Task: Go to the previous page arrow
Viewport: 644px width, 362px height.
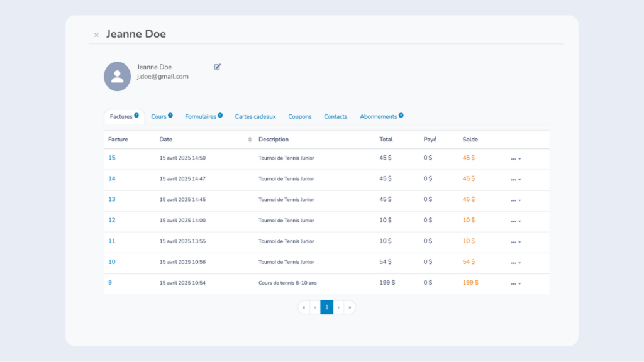Action: tap(315, 307)
